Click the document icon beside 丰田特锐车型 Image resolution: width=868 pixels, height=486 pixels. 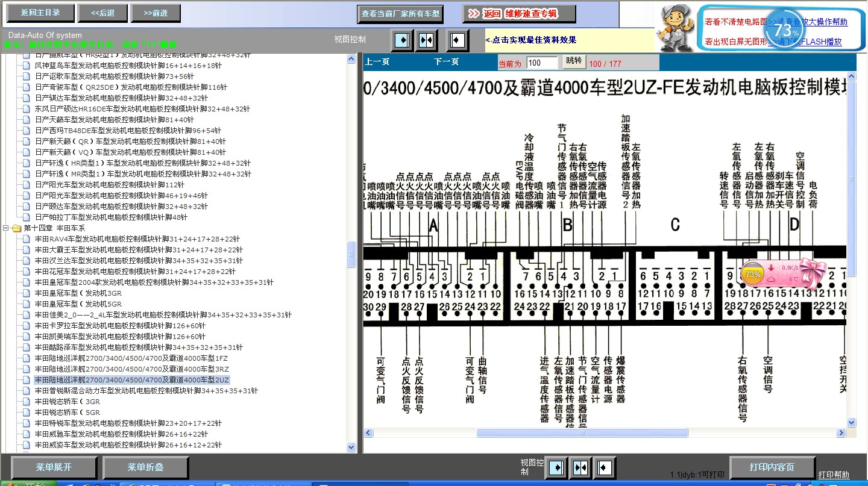pos(27,423)
